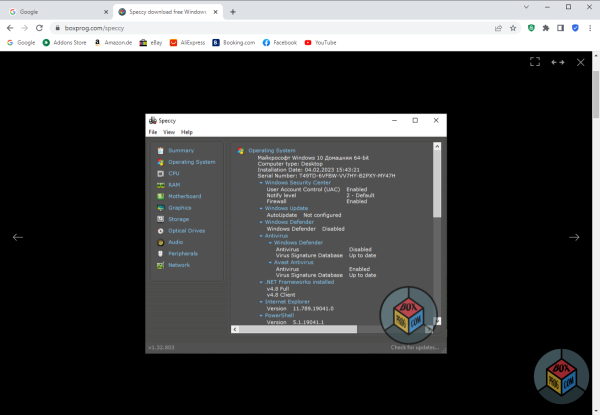The width and height of the screenshot is (600, 415).
Task: Click the v1.32.803 version text
Action: 161,348
